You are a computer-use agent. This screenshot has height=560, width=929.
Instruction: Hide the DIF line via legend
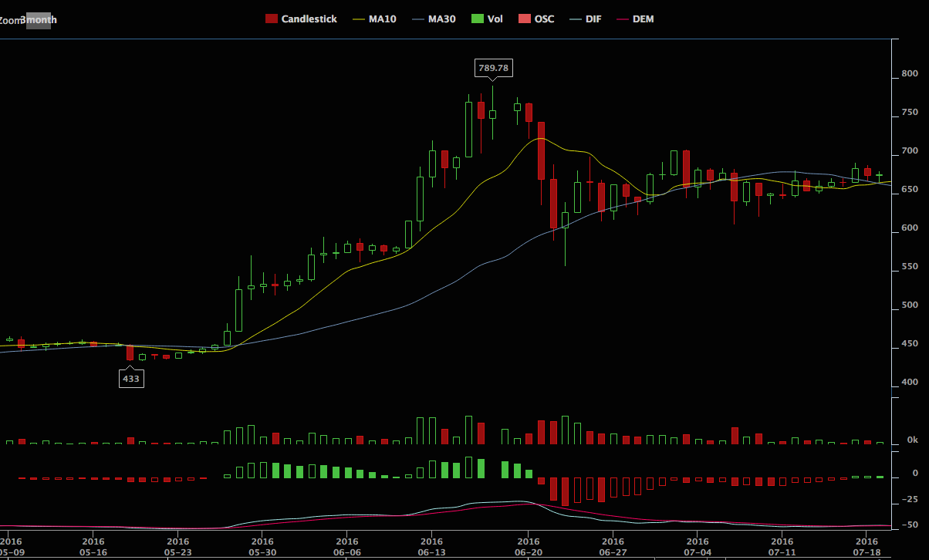click(585, 19)
